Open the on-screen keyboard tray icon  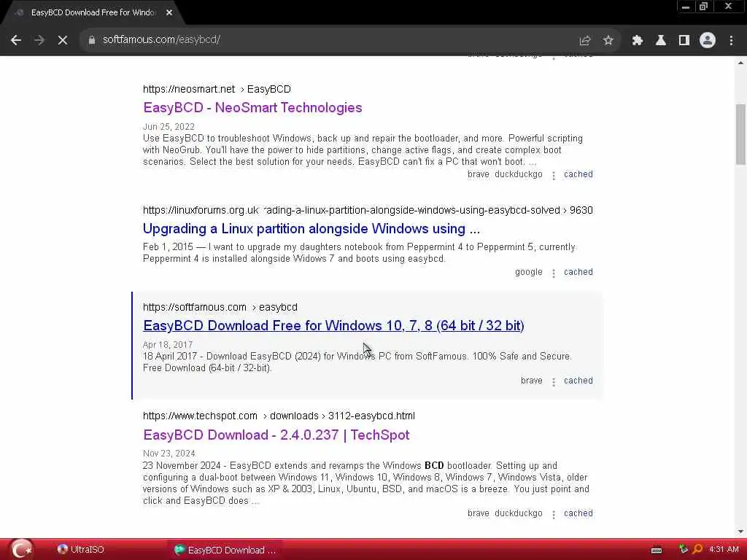tap(657, 550)
